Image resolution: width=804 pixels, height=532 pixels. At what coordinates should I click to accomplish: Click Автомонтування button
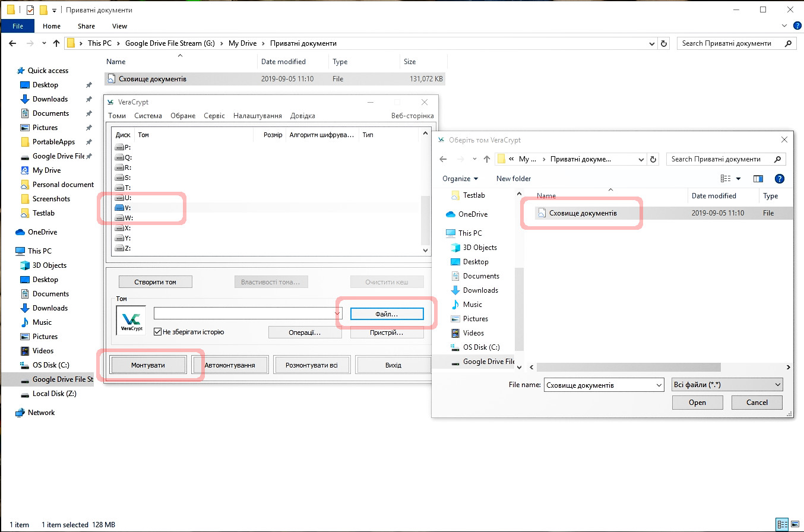(230, 365)
